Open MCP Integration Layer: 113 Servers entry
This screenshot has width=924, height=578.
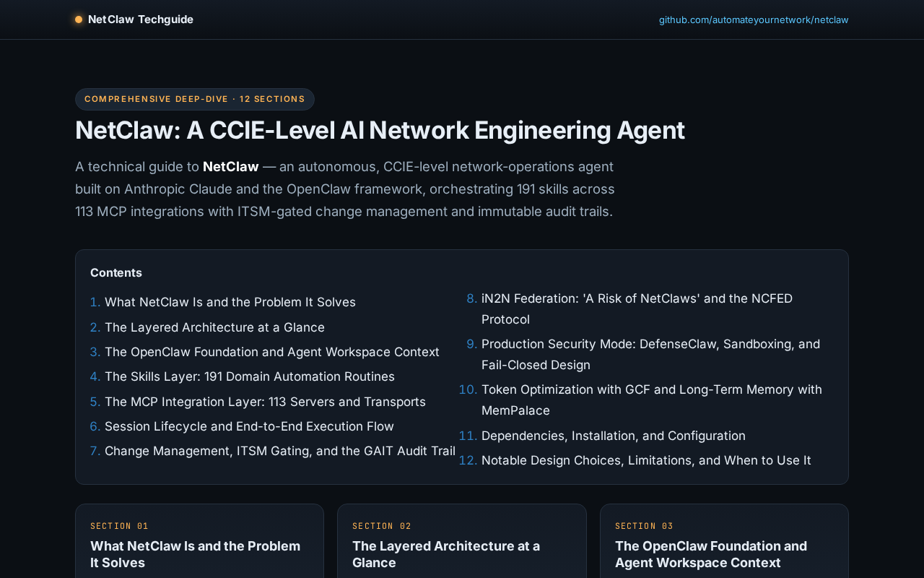(265, 402)
